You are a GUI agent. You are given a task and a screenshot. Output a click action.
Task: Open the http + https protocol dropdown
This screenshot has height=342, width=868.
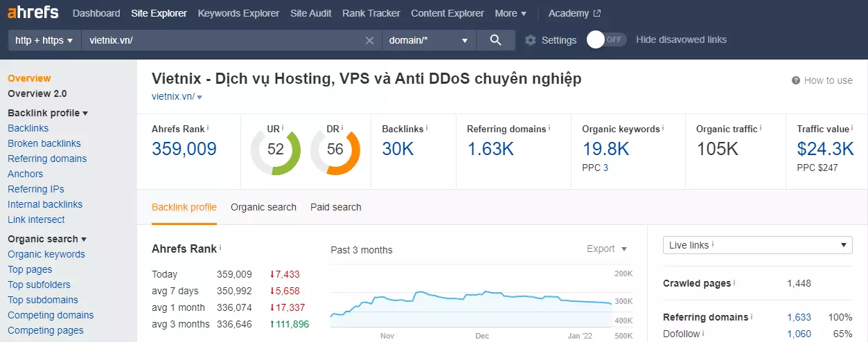point(44,40)
